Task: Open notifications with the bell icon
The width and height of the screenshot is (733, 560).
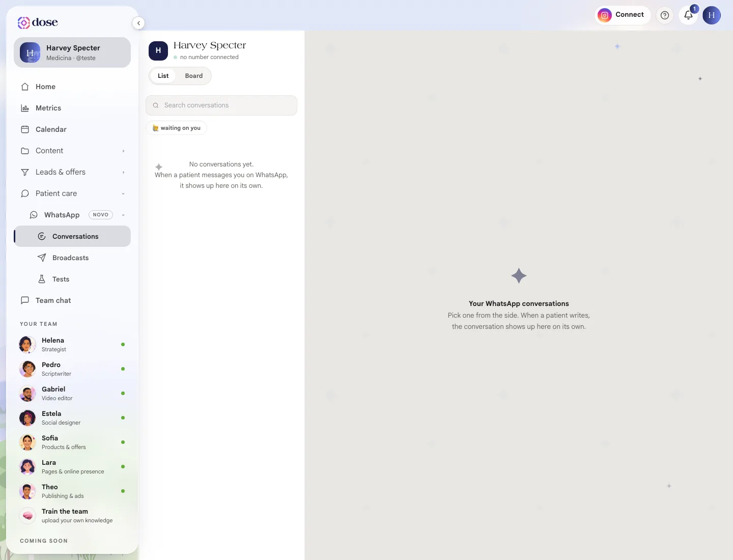Action: (x=688, y=15)
